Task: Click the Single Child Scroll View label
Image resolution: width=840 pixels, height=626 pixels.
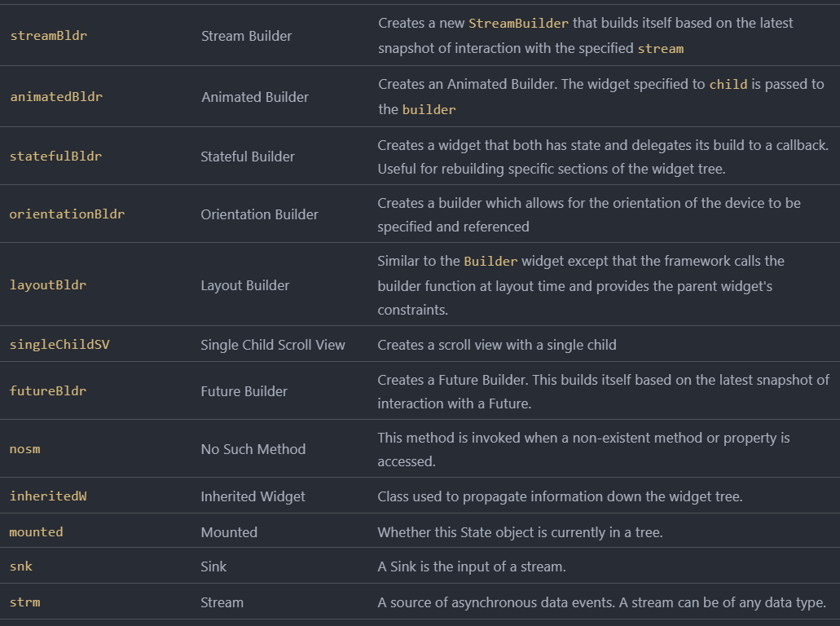Action: (273, 345)
